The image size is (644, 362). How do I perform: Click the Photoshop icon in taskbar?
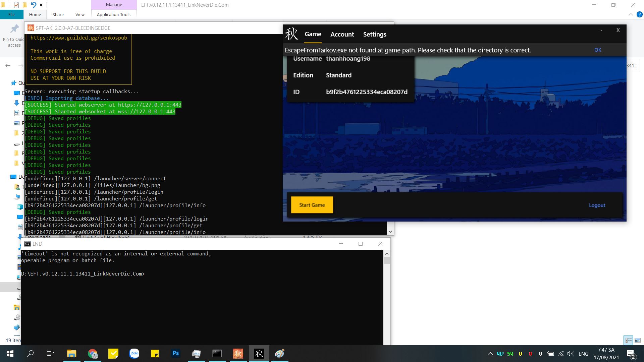pyautogui.click(x=176, y=353)
